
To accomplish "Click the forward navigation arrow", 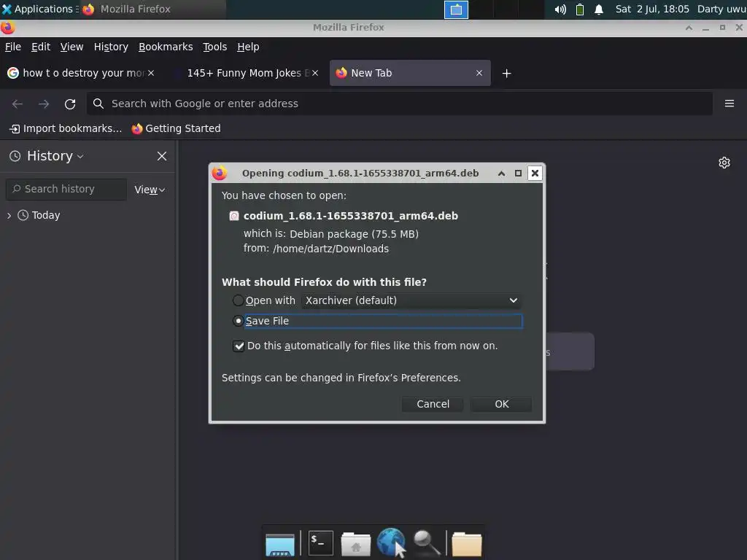I will point(44,104).
